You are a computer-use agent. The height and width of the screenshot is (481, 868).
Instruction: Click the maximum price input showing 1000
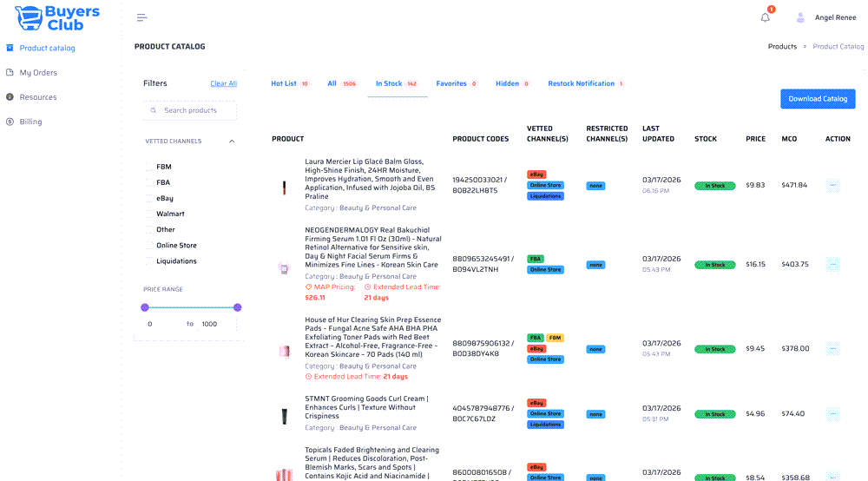[x=216, y=325]
